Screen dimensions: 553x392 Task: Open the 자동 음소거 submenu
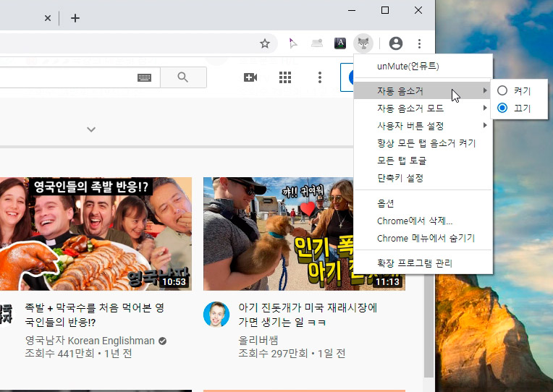423,91
